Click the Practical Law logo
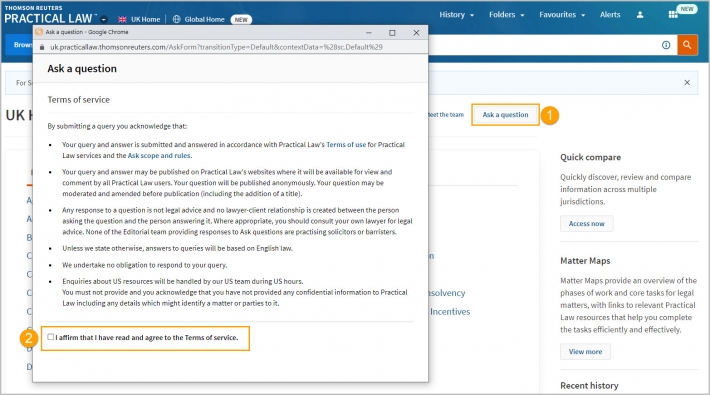 (x=50, y=15)
